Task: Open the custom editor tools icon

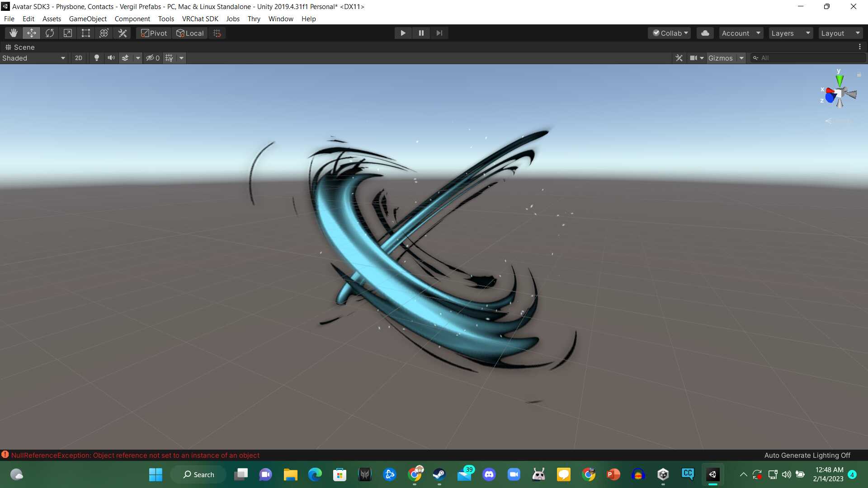Action: click(123, 33)
